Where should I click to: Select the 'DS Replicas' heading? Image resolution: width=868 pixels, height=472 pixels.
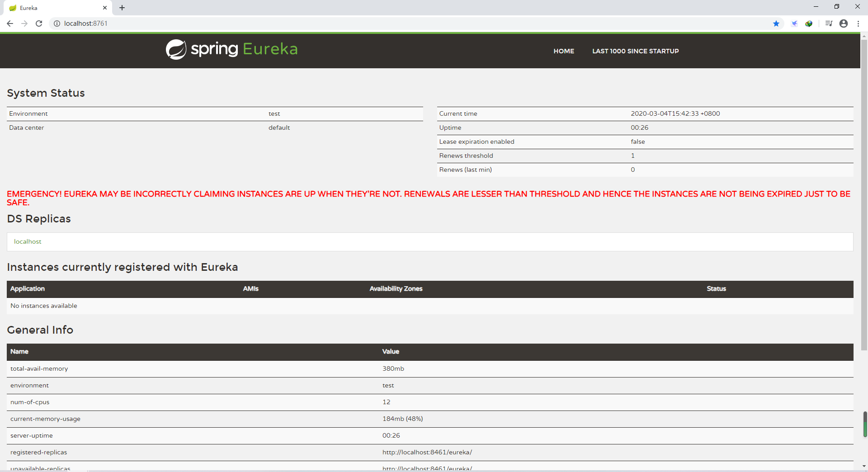[39, 218]
